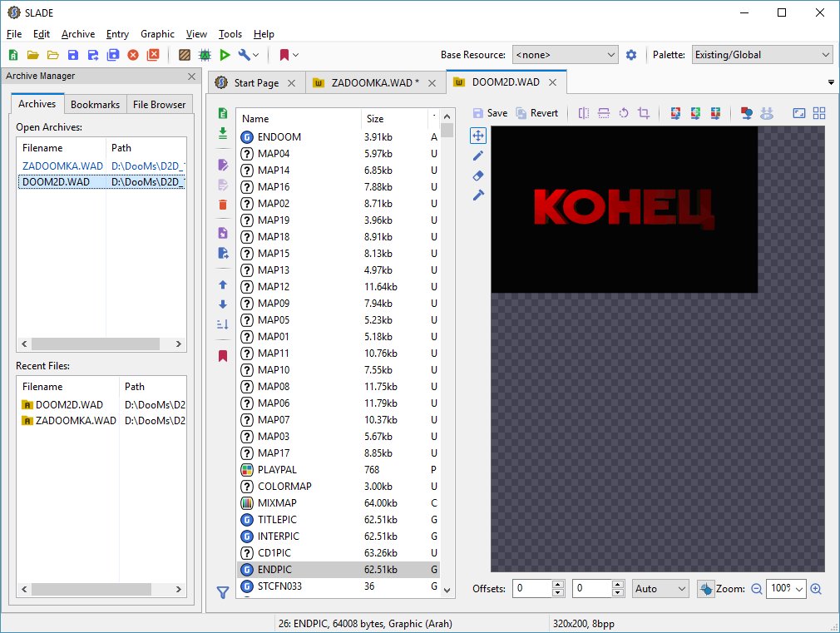The height and width of the screenshot is (633, 840).
Task: Select the pencil draw tool
Action: coord(478,156)
